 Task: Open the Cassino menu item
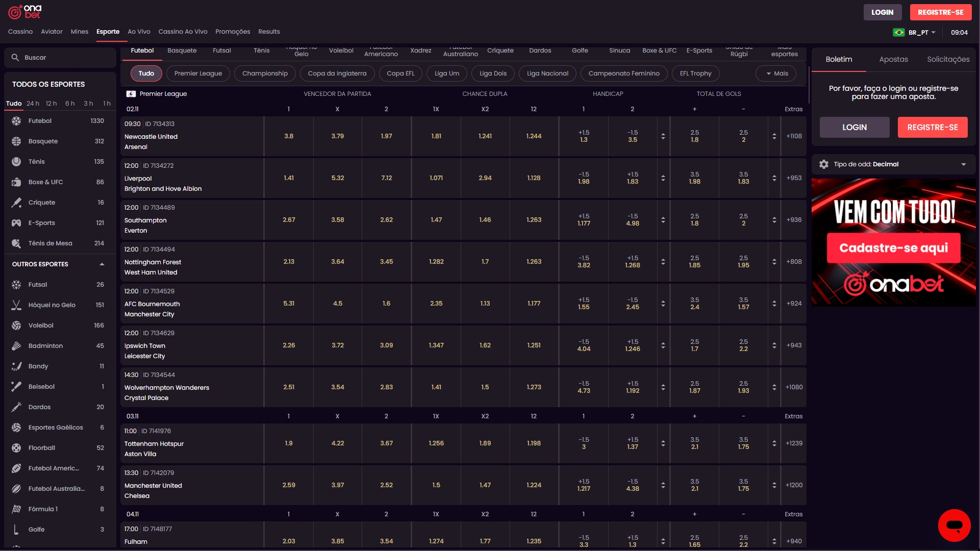(x=20, y=32)
